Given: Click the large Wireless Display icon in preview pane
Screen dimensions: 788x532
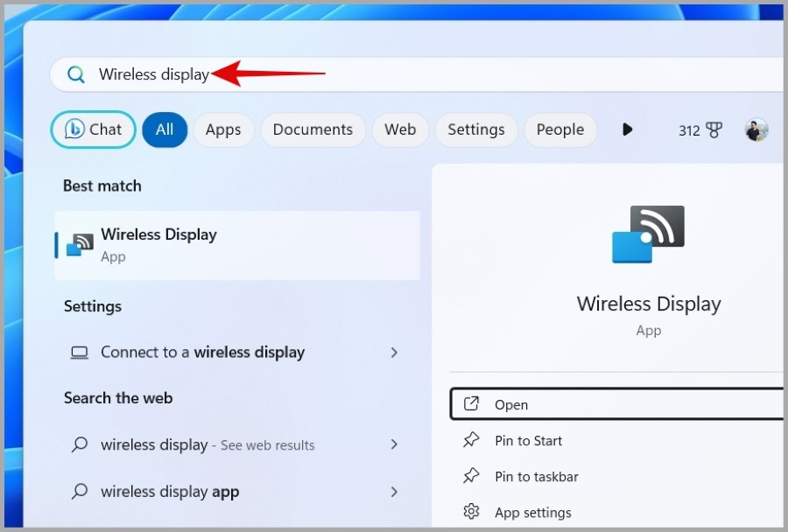Looking at the screenshot, I should [x=648, y=234].
